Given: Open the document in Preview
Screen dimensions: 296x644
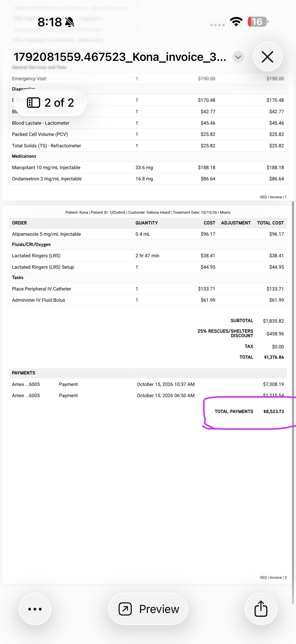Looking at the screenshot, I should point(148,609).
